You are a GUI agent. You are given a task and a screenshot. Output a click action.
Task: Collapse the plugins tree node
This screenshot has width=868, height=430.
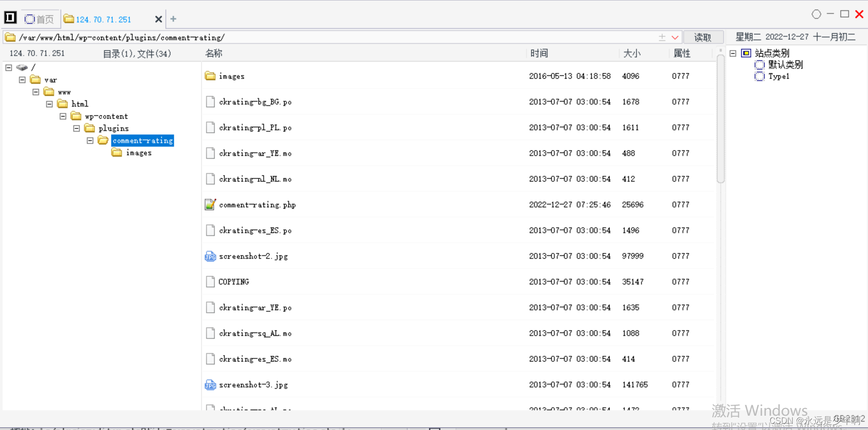coord(77,128)
